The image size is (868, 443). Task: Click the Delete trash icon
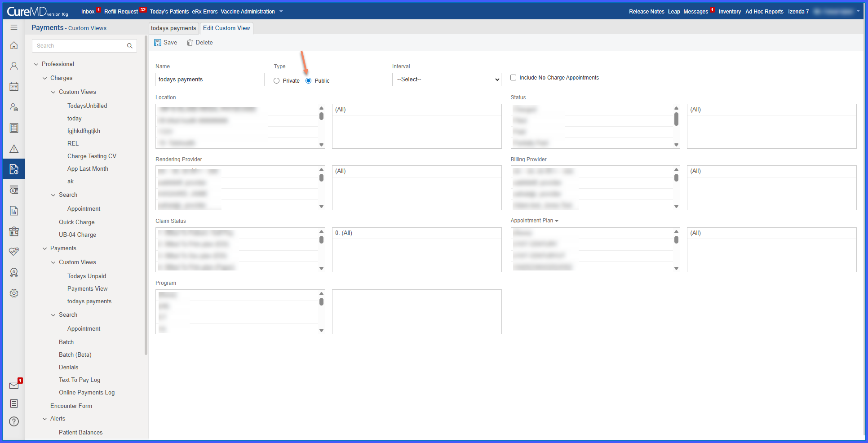click(190, 43)
